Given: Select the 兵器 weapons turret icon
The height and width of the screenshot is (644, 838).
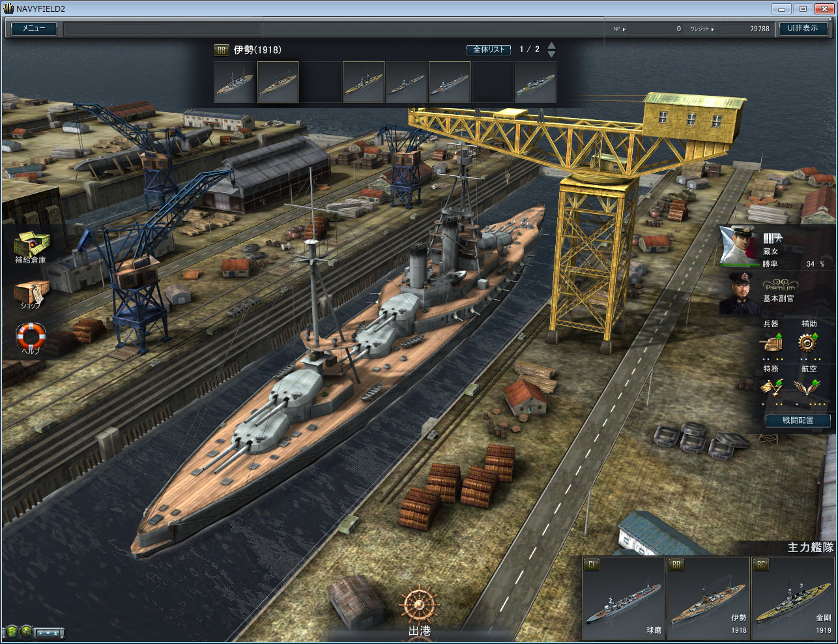Looking at the screenshot, I should (772, 342).
